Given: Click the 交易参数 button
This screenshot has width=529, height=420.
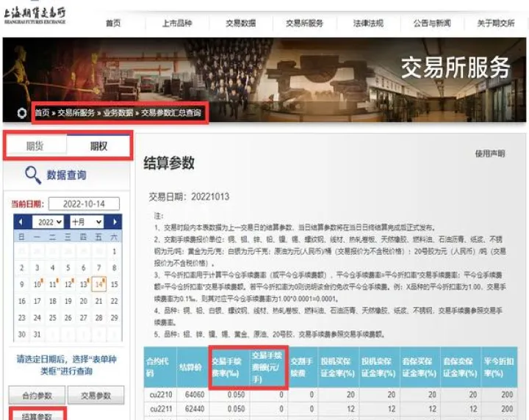Looking at the screenshot, I should point(96,395).
